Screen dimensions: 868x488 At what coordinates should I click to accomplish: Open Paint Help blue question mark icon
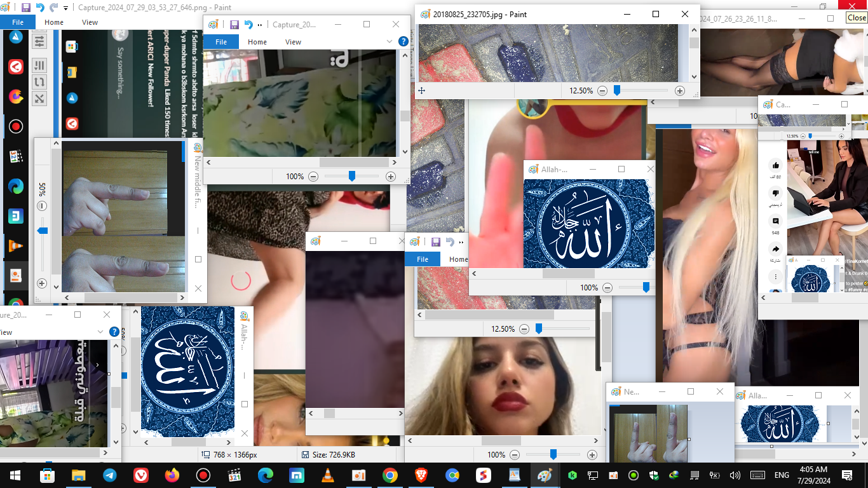tap(403, 41)
